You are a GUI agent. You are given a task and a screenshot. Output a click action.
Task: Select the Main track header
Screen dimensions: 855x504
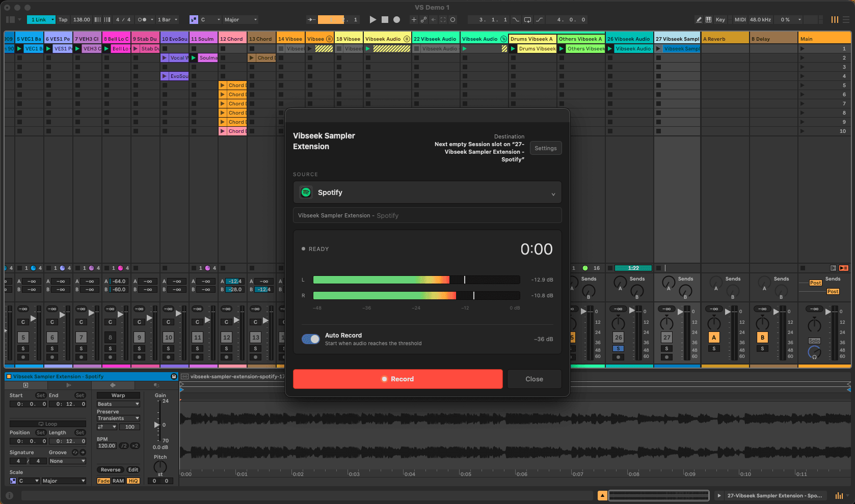824,39
